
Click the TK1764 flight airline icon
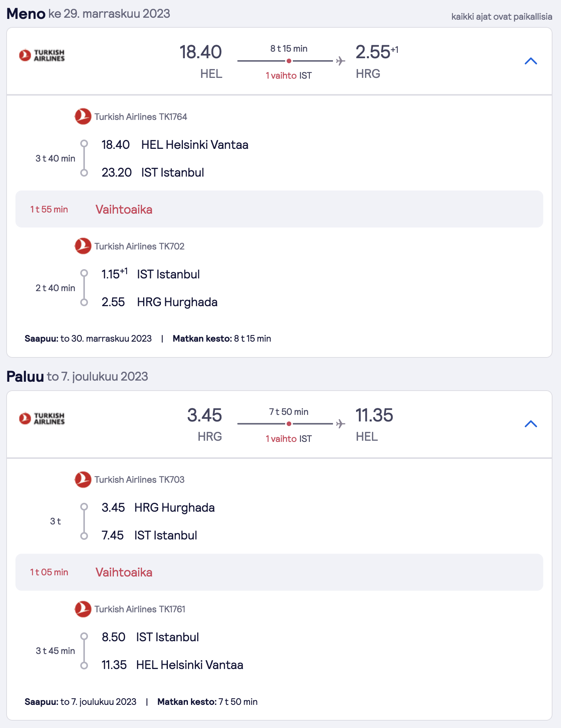tap(83, 116)
